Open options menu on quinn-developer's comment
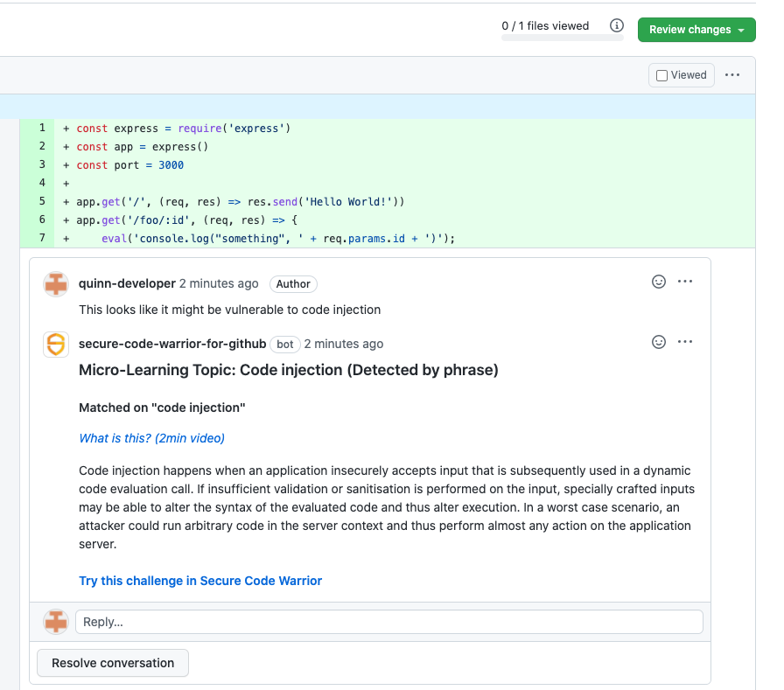This screenshot has height=690, width=784. point(685,282)
